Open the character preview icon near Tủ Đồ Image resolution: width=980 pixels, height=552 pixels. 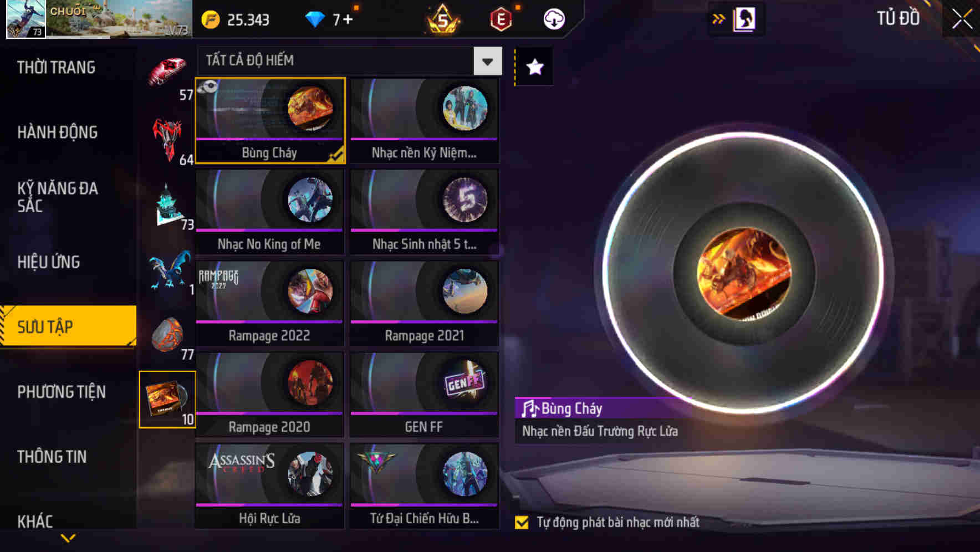744,19
